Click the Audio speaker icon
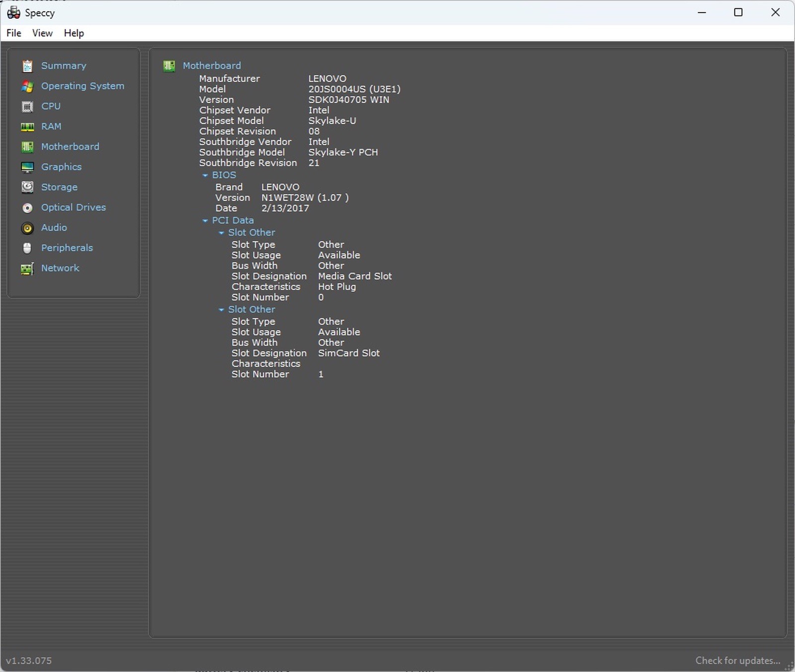 point(27,228)
